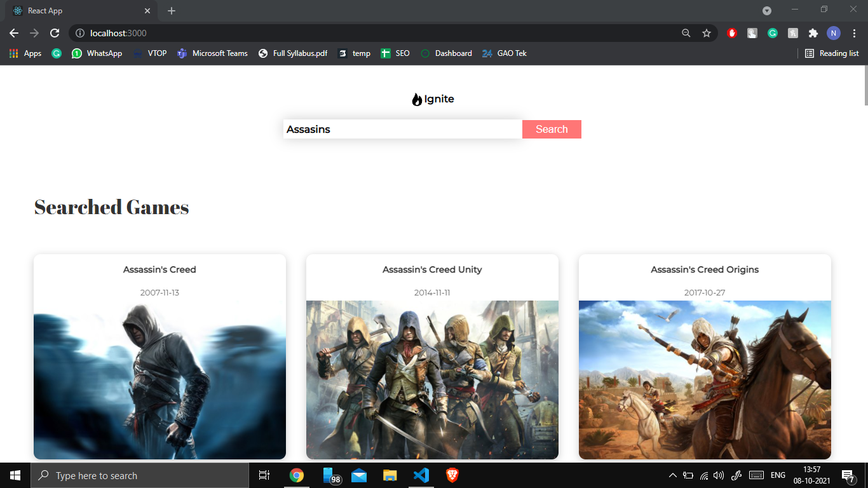Go back using the browser back arrow
Viewport: 868px width, 488px height.
(x=14, y=33)
